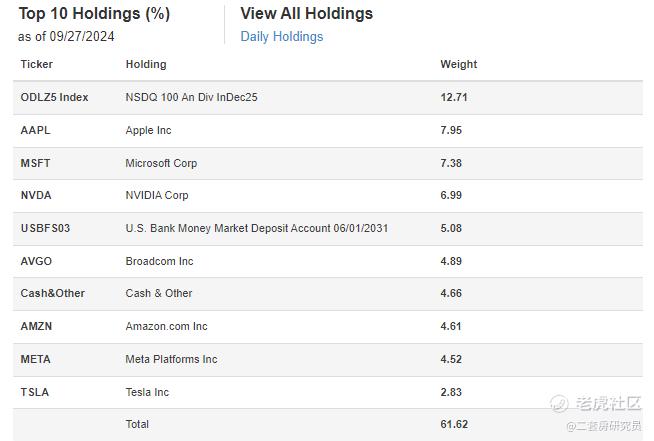Click the NVIDIA Corp holding name

(x=157, y=195)
